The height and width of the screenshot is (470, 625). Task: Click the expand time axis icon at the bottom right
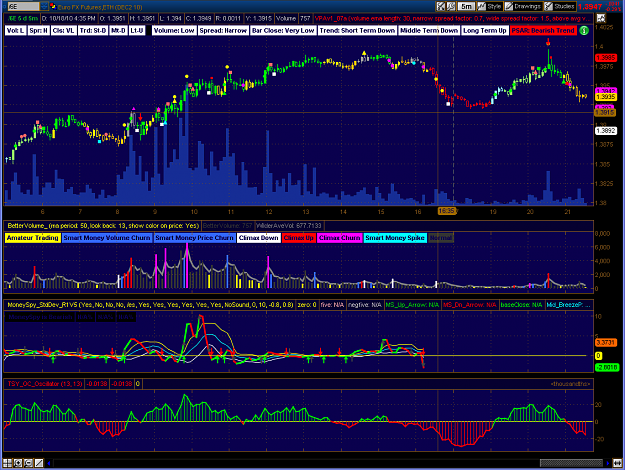[x=618, y=463]
